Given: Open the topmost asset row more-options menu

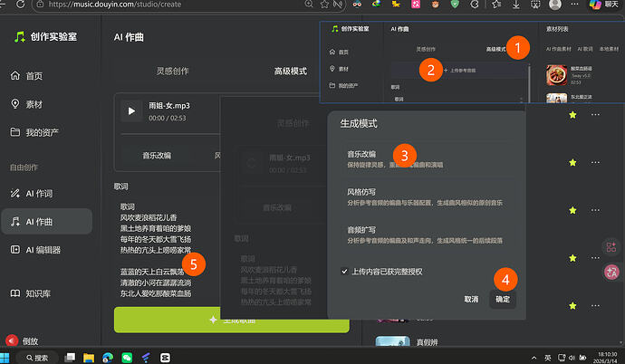Looking at the screenshot, I should (595, 115).
